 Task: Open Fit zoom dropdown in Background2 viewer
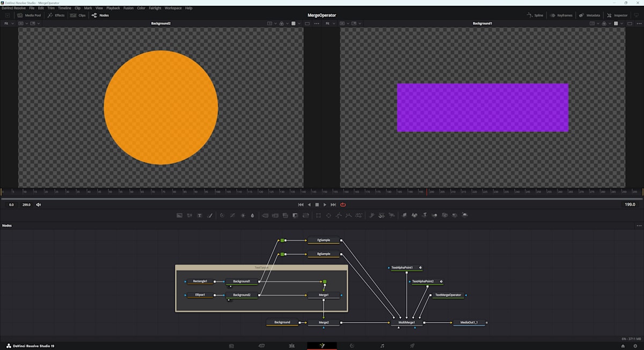[9, 24]
